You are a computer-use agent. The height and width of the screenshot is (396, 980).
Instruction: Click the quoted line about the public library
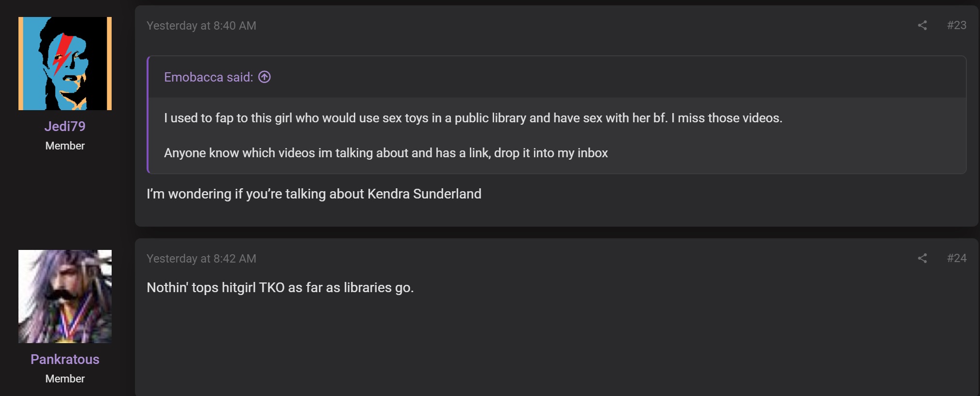pos(473,118)
